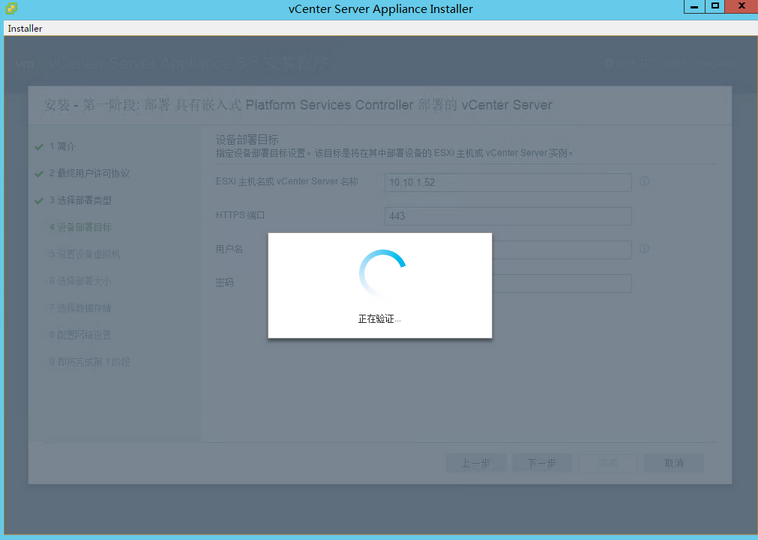
Task: Click the 下一步 button
Action: click(x=542, y=463)
